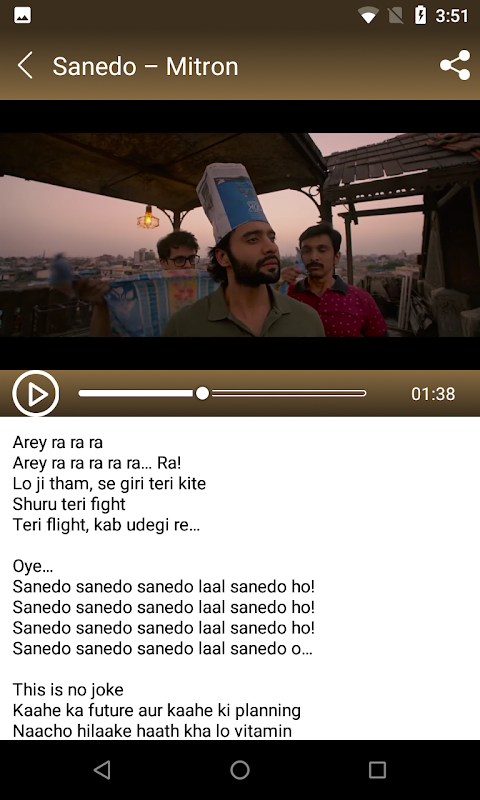The width and height of the screenshot is (480, 800).
Task: Tap the no-SIM status icon
Action: (395, 16)
